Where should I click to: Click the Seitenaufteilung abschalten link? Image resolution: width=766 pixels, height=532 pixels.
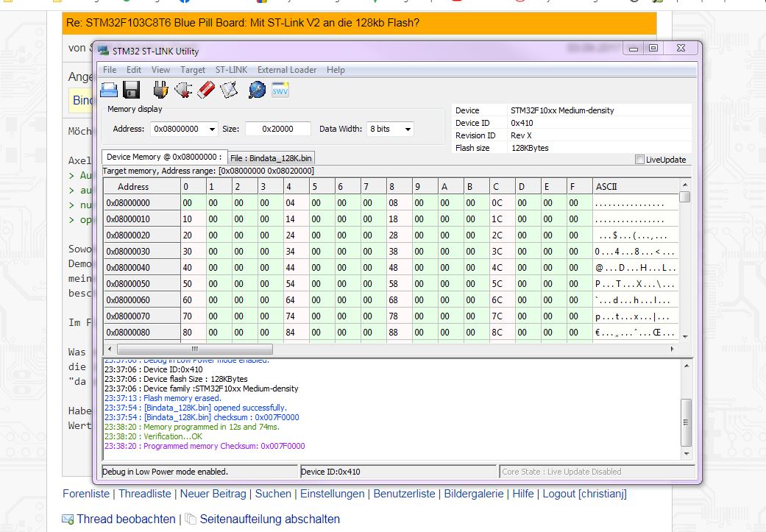coord(269,519)
